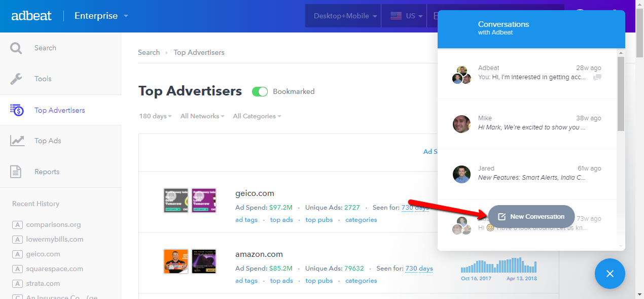Click the Search magnifier icon in sidebar
Screen dimensions: 644x299
[16, 48]
